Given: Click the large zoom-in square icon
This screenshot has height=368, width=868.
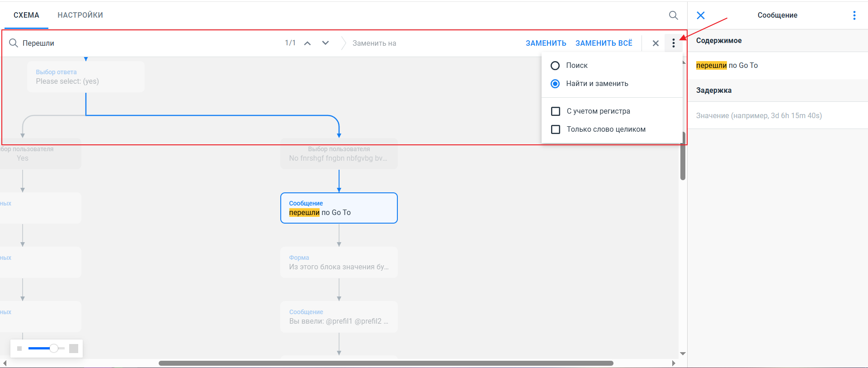Looking at the screenshot, I should click(74, 349).
